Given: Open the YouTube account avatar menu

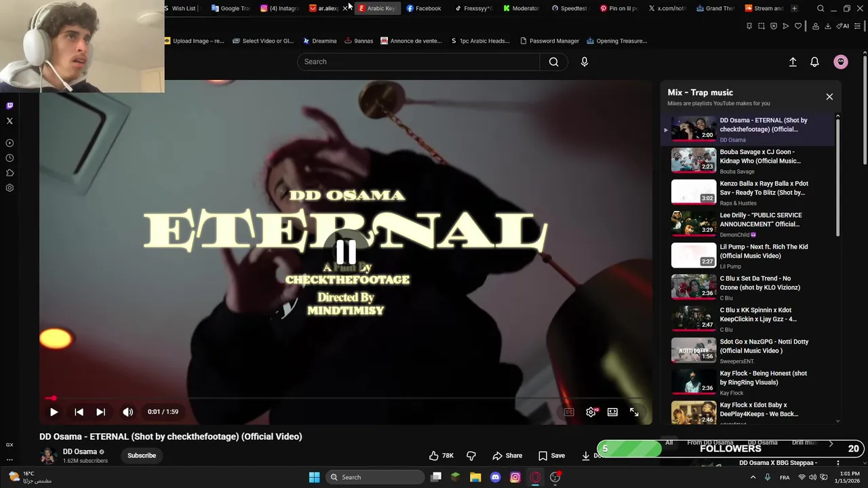Looking at the screenshot, I should coord(841,62).
